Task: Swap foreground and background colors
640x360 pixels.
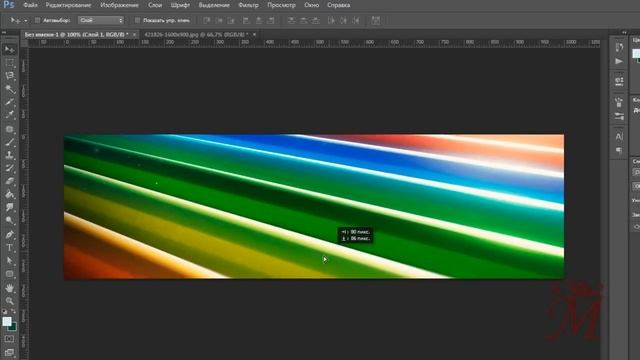Action: [13, 311]
